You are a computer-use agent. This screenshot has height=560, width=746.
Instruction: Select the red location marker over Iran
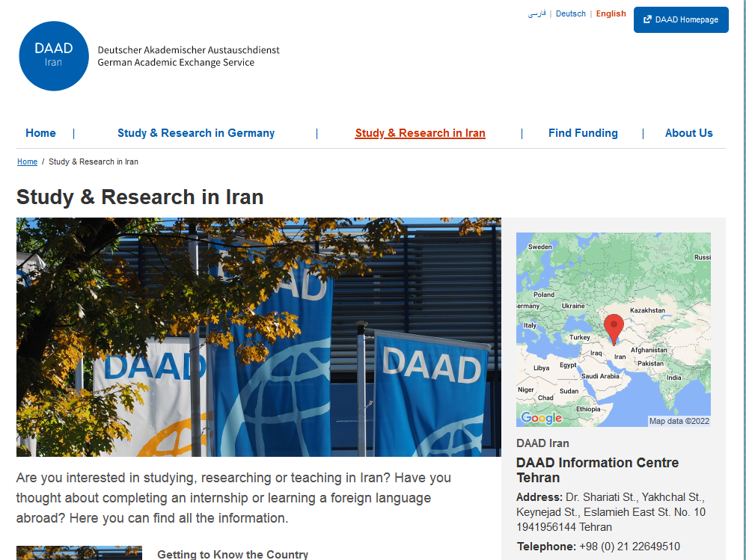pos(614,327)
